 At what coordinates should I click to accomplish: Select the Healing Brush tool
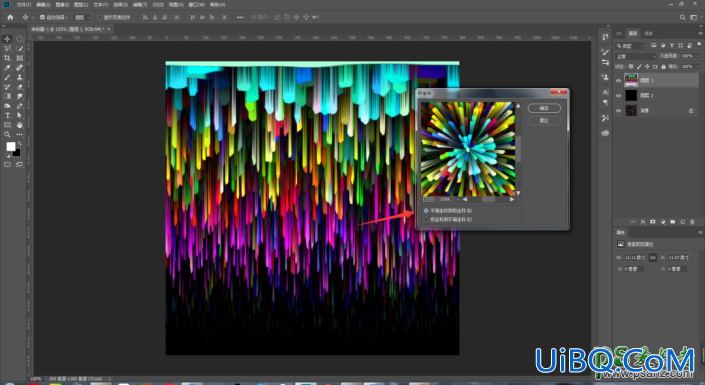click(x=20, y=68)
